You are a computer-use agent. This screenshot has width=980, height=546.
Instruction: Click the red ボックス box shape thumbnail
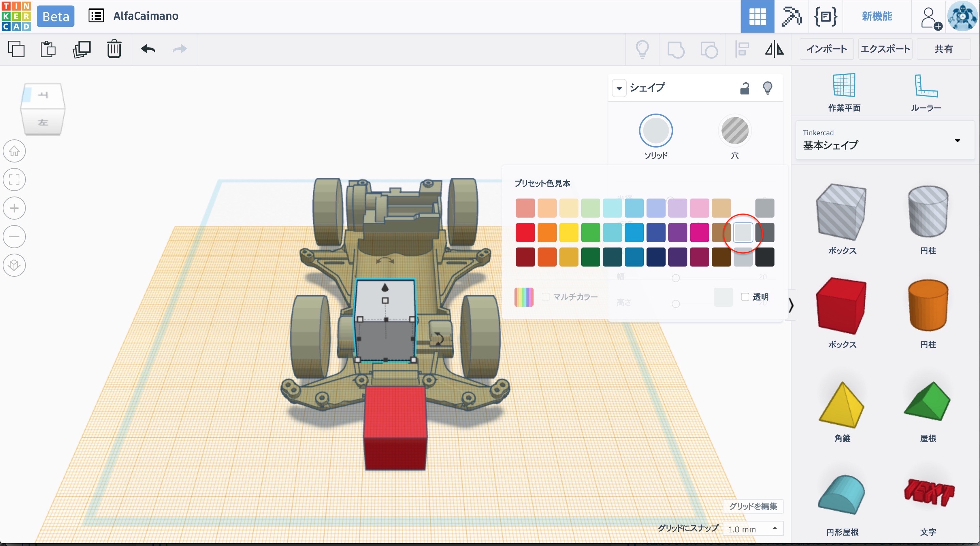pos(841,305)
